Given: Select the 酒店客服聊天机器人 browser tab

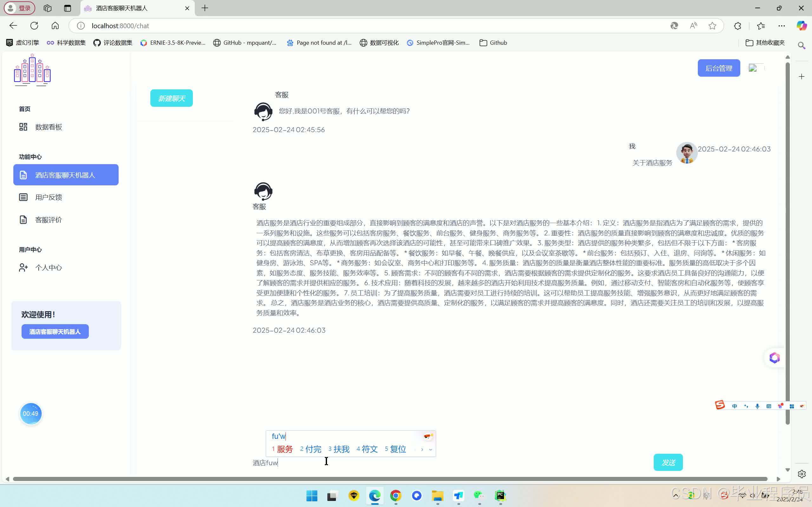Looking at the screenshot, I should click(x=121, y=8).
